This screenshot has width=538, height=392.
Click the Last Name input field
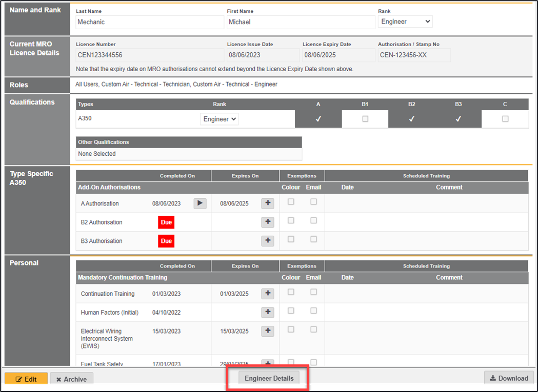coord(149,22)
